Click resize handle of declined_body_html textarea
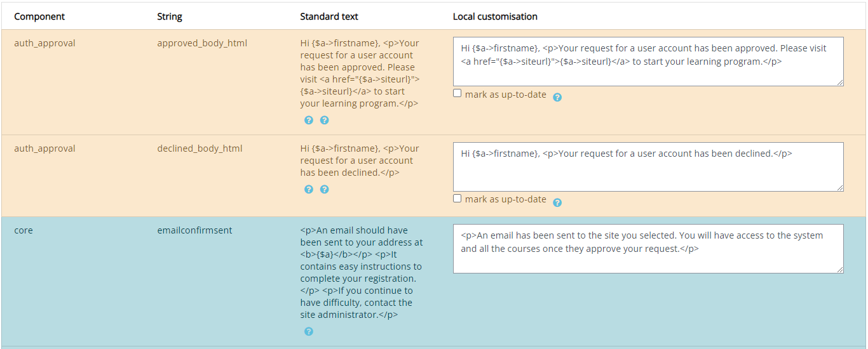Viewport: 868px width, 349px height. [x=840, y=188]
